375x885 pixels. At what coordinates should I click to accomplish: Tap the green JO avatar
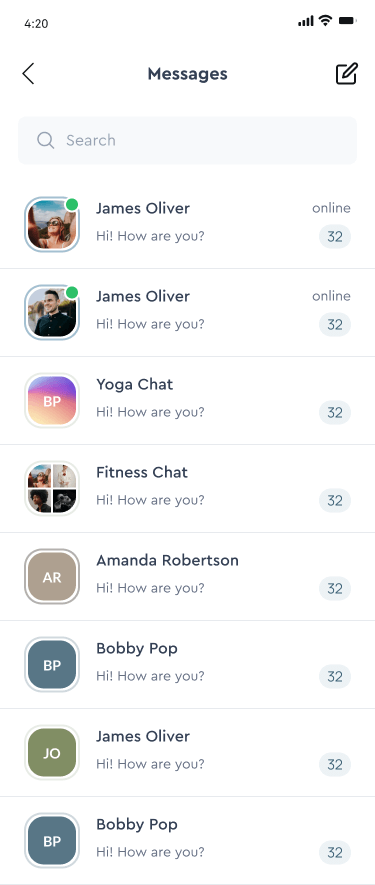pos(52,752)
